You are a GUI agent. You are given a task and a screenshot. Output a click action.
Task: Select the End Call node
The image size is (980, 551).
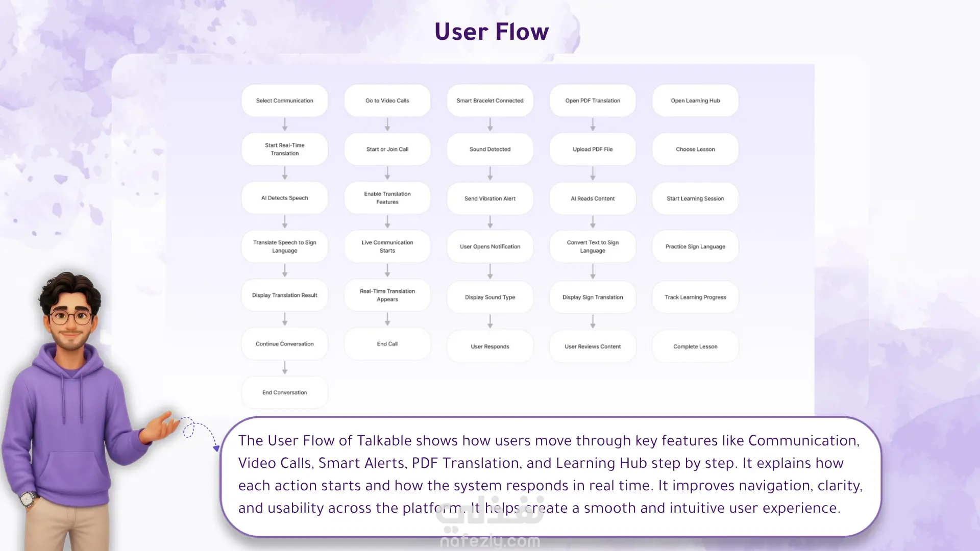(x=387, y=344)
